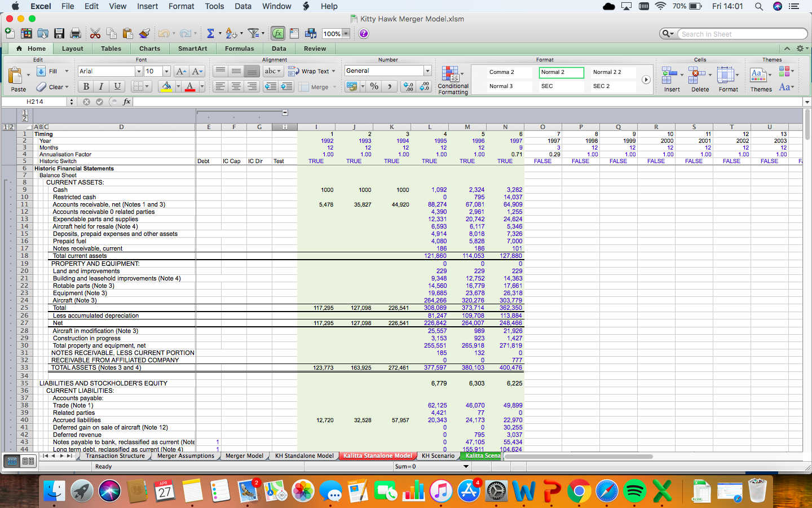Click the Delete cells icon
Viewport: 812px width, 508px height.
[699, 80]
